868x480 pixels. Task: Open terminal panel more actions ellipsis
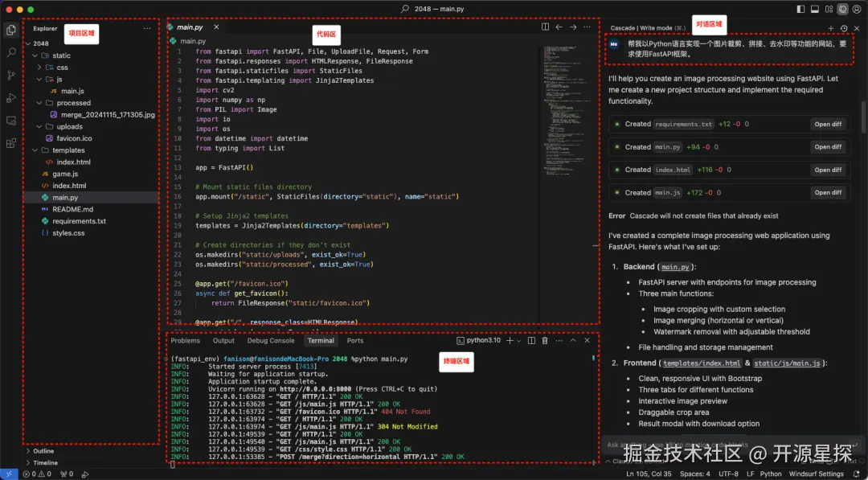point(559,340)
